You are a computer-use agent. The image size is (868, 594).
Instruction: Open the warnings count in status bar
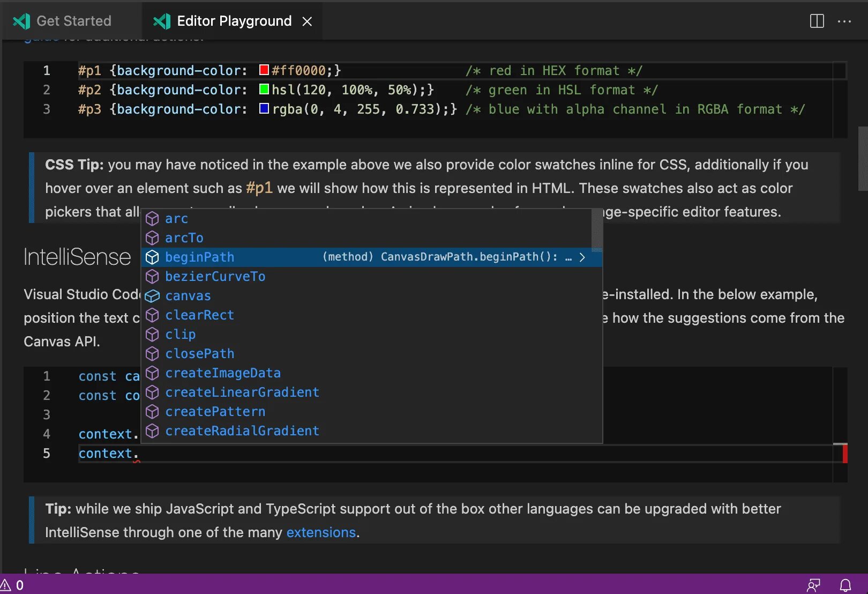(x=12, y=585)
